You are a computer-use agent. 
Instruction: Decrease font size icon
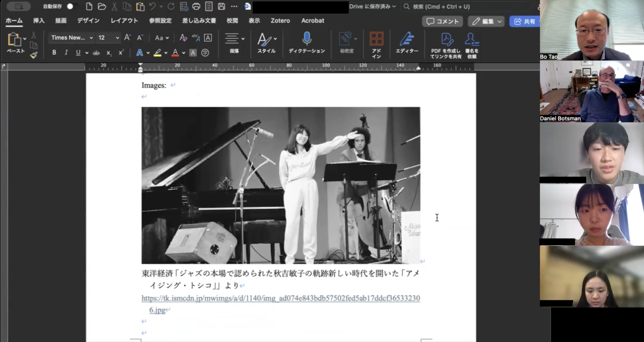(140, 38)
